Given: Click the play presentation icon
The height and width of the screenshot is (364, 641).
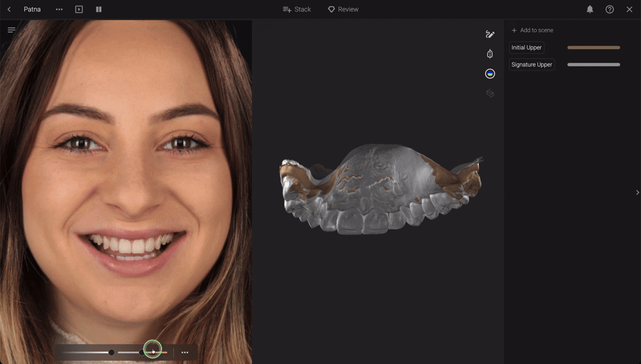Looking at the screenshot, I should 79,9.
